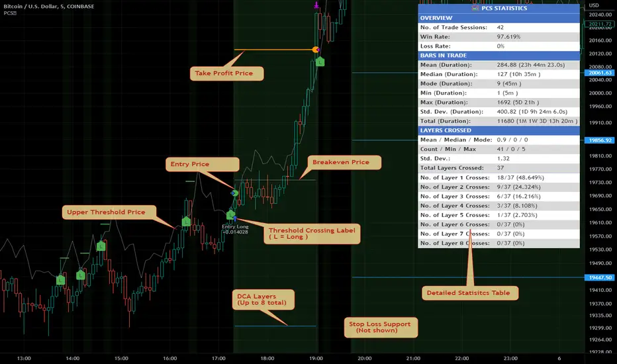This screenshot has width=617, height=364.
Task: Click the purple marker above the 19:00 candles
Action: tap(316, 5)
